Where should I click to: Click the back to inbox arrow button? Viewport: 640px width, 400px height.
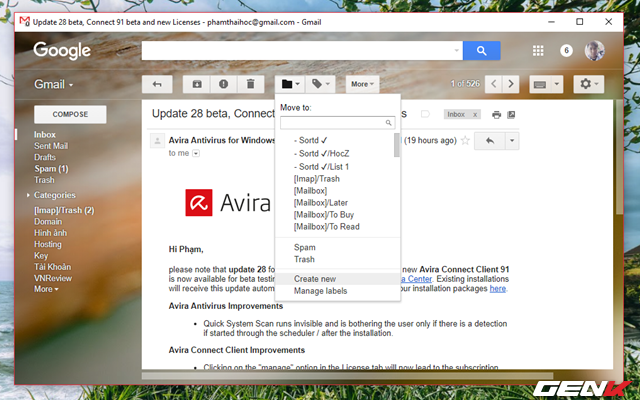[x=157, y=84]
